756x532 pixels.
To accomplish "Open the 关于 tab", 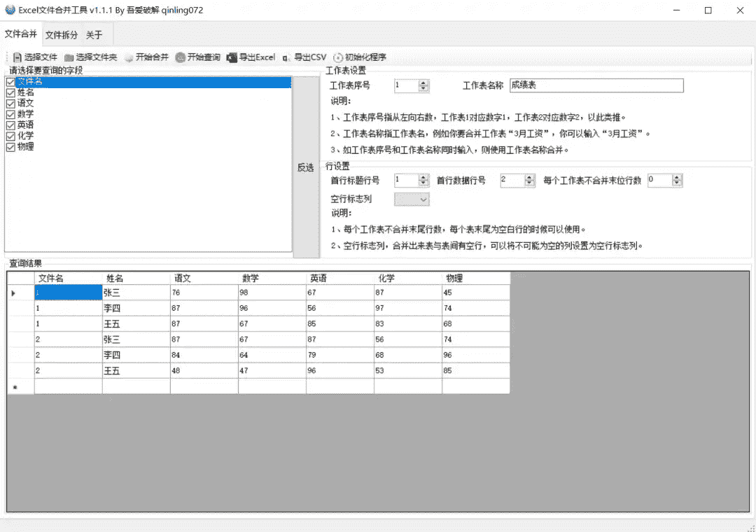I will tap(94, 35).
